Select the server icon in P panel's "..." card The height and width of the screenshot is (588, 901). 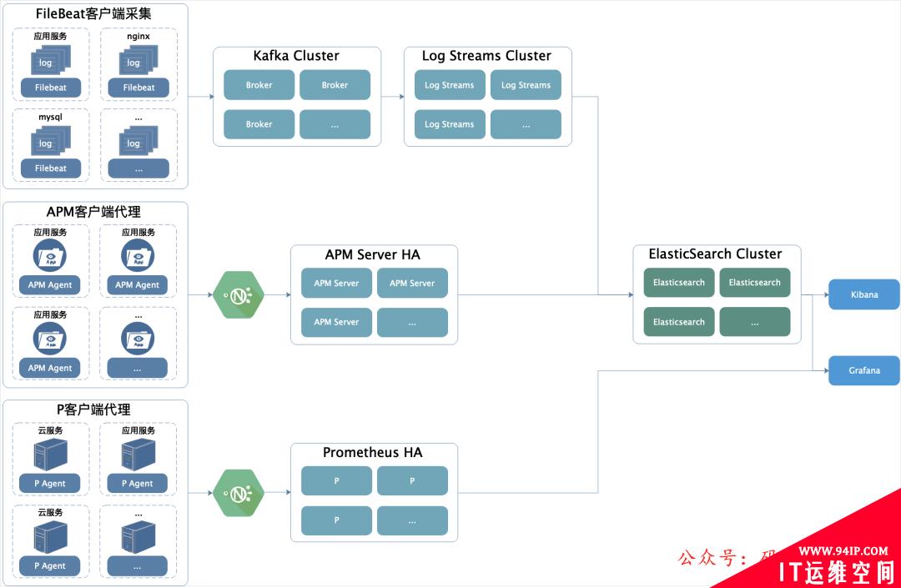point(138,537)
